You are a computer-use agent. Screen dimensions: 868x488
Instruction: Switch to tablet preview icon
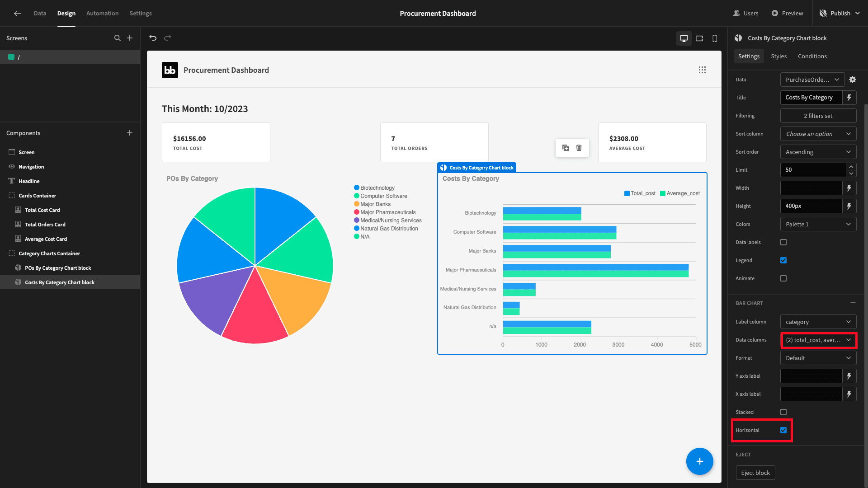[x=699, y=38]
